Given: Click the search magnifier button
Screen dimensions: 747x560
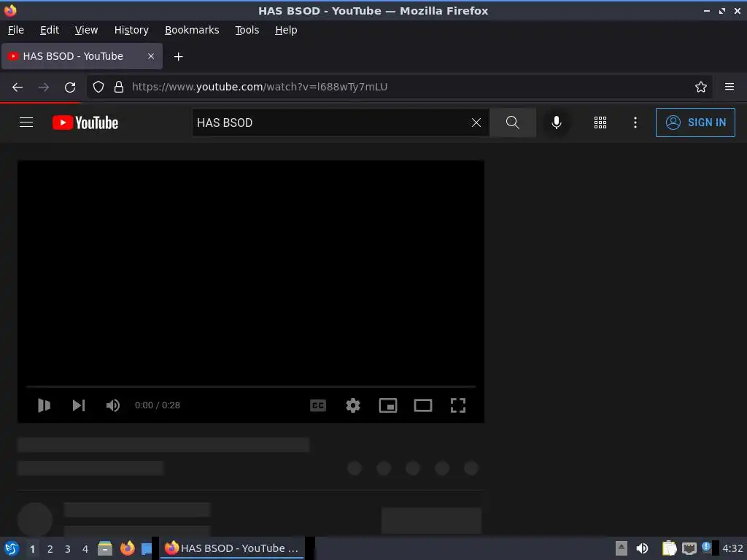Looking at the screenshot, I should [513, 122].
